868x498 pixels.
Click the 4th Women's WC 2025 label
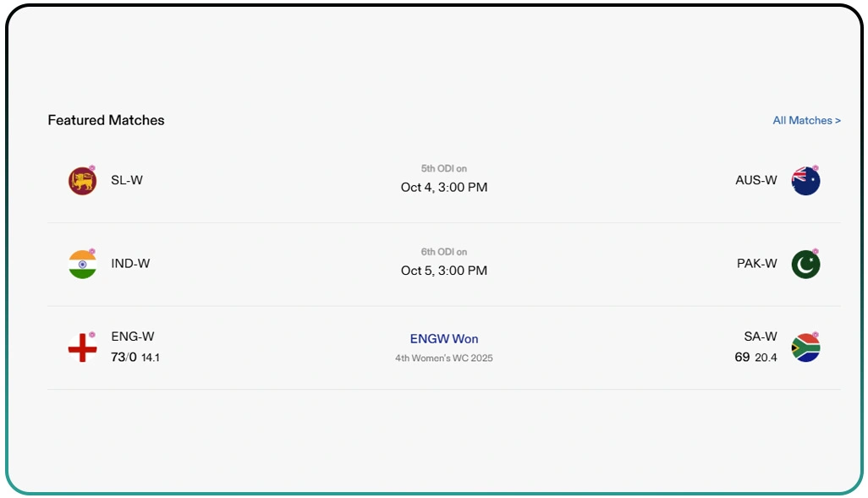tap(444, 358)
